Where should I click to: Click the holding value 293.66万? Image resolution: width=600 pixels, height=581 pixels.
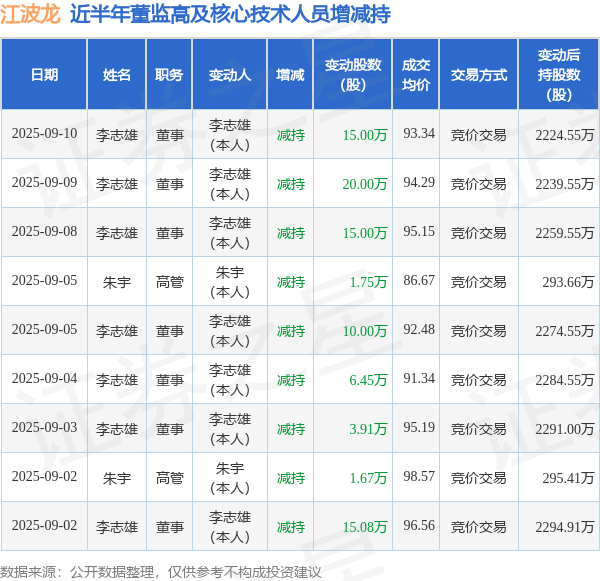pos(568,282)
